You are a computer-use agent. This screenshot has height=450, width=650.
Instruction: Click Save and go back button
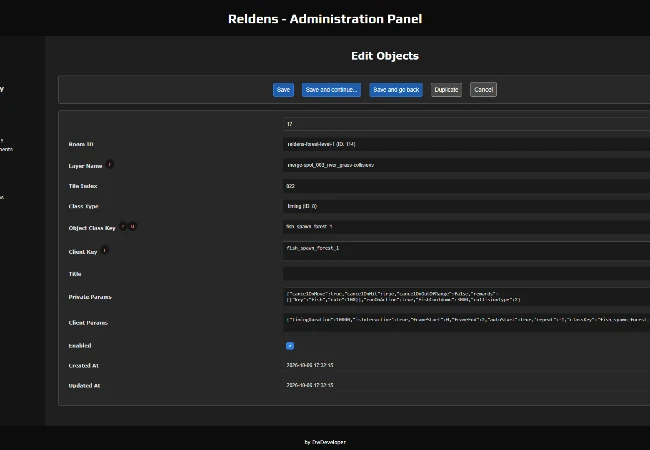pos(396,90)
